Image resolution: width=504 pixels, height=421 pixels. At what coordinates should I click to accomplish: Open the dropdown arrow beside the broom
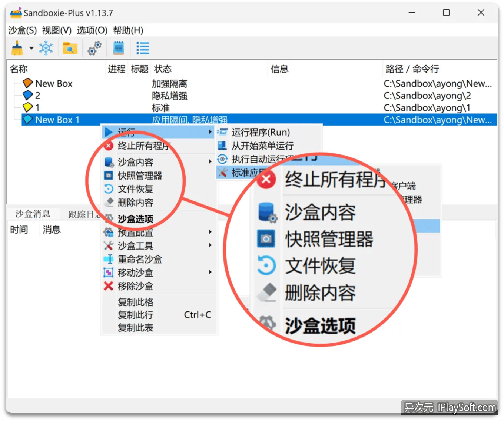(x=31, y=48)
